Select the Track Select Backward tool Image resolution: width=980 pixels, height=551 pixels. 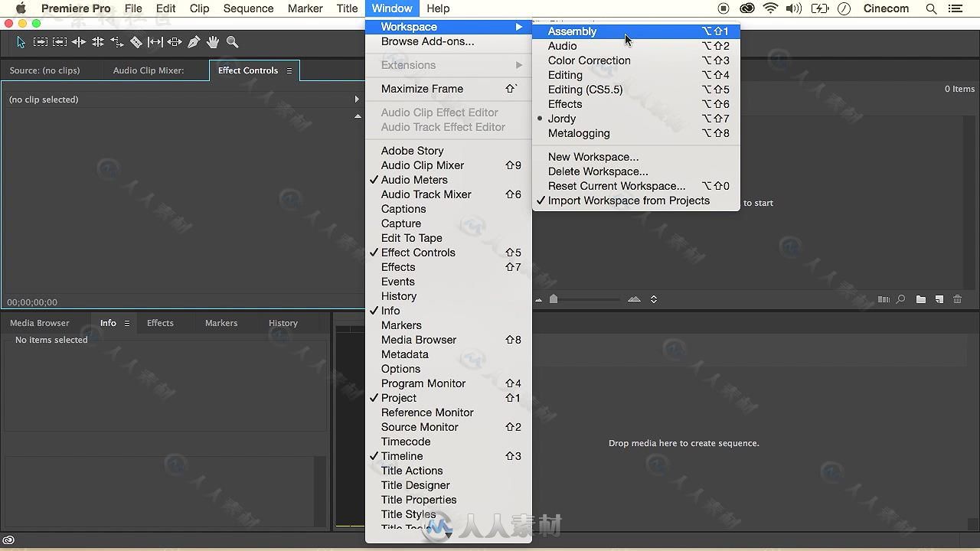click(x=60, y=42)
